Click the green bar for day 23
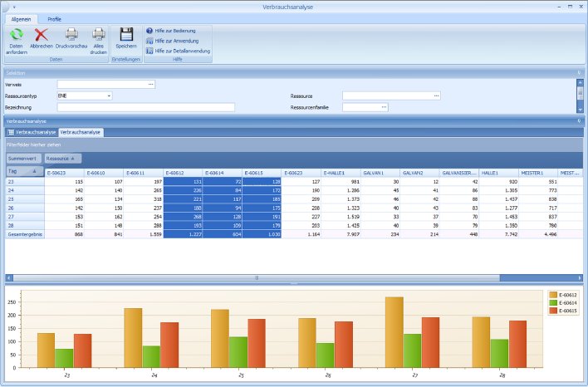The width and height of the screenshot is (588, 387). (x=64, y=358)
